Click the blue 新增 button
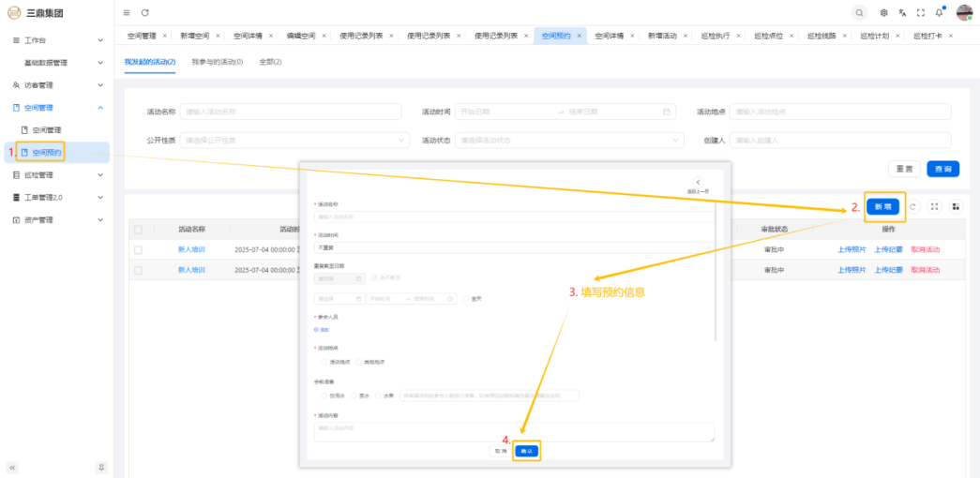The height and width of the screenshot is (478, 980). [x=883, y=206]
